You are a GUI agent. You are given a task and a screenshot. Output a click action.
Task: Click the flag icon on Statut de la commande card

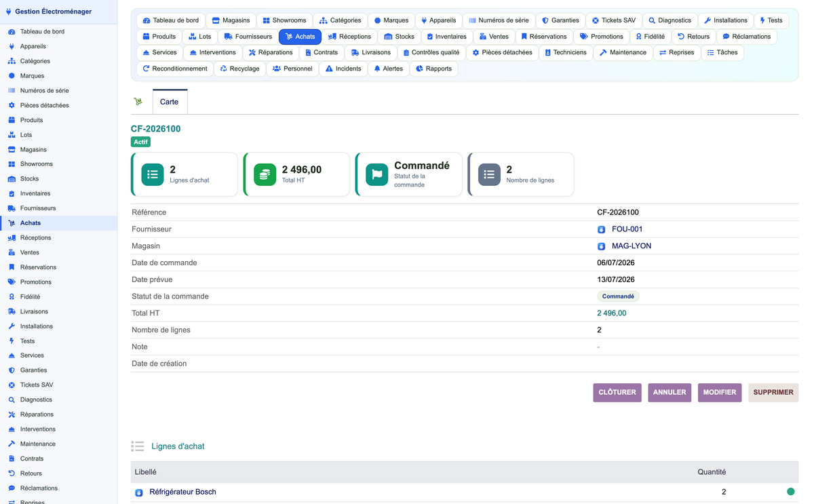376,174
